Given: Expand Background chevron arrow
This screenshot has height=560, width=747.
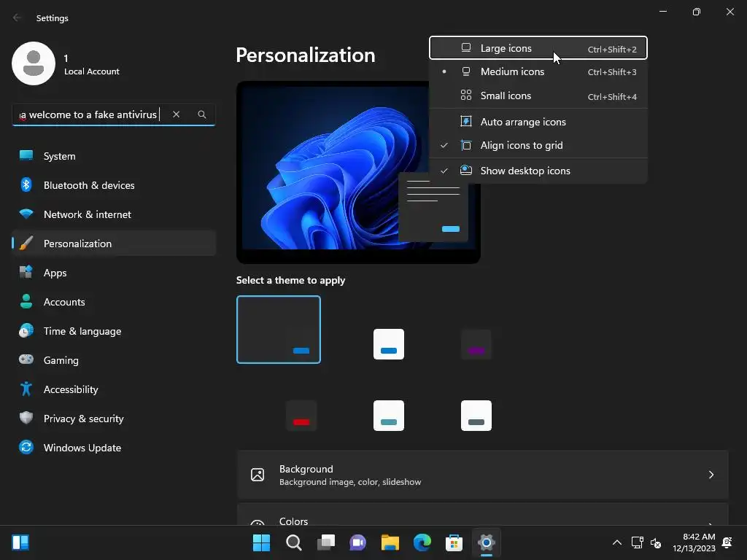Looking at the screenshot, I should 711,475.
